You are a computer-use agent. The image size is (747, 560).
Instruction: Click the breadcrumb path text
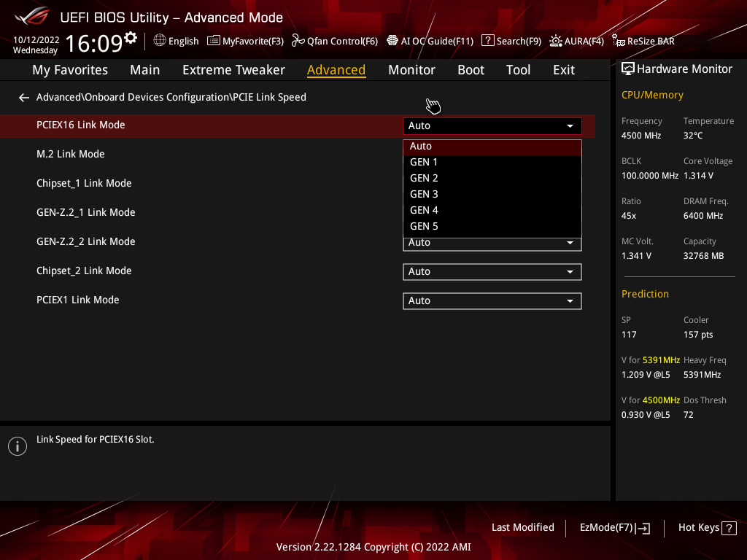(x=171, y=97)
